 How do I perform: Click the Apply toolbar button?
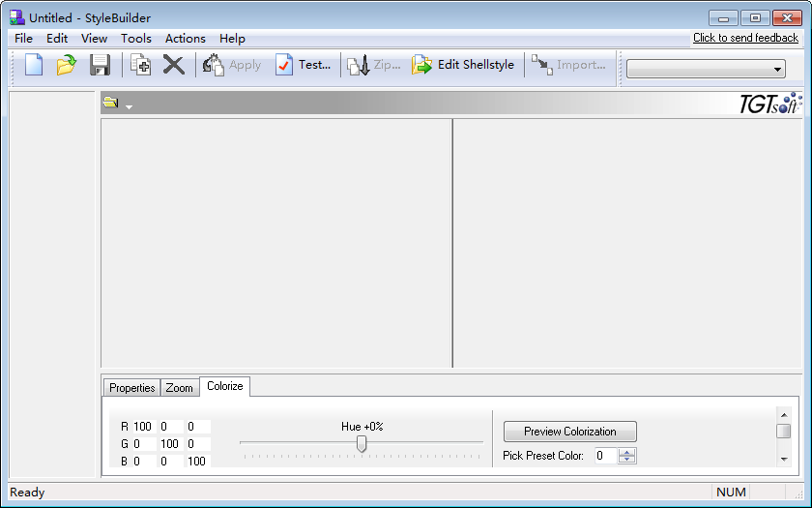click(231, 65)
